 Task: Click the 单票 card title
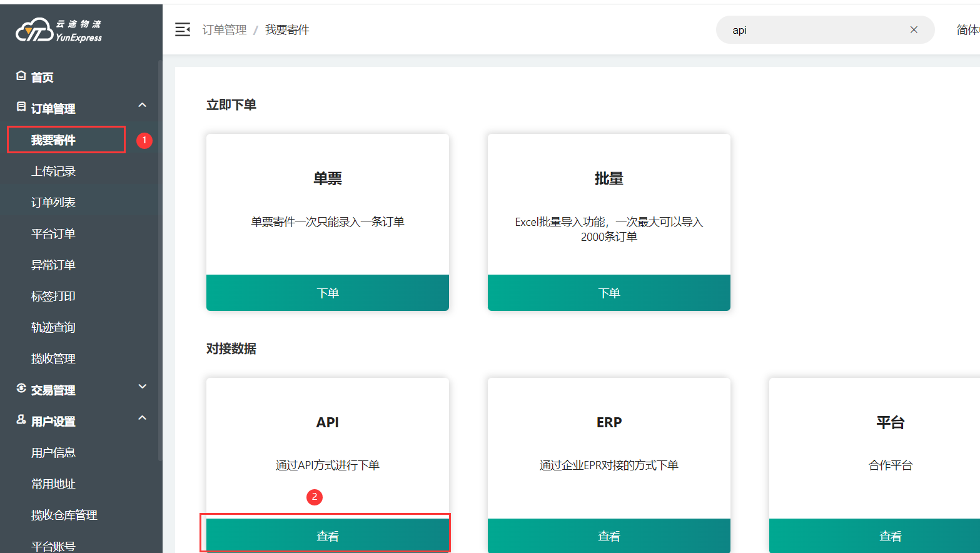pyautogui.click(x=328, y=179)
